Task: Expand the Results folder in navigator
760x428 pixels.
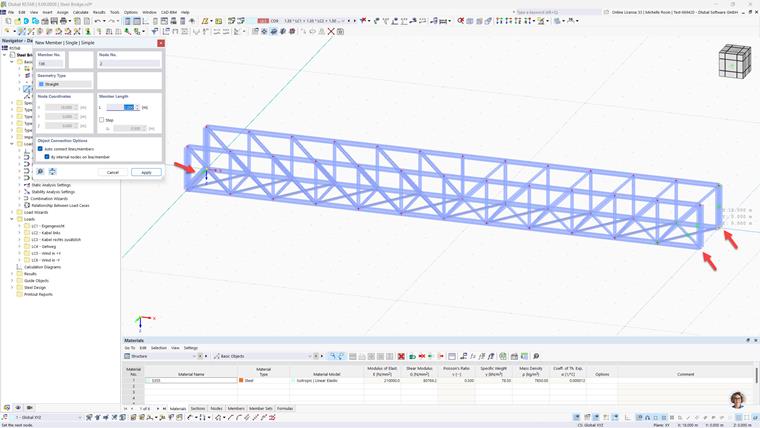Action: click(x=13, y=274)
